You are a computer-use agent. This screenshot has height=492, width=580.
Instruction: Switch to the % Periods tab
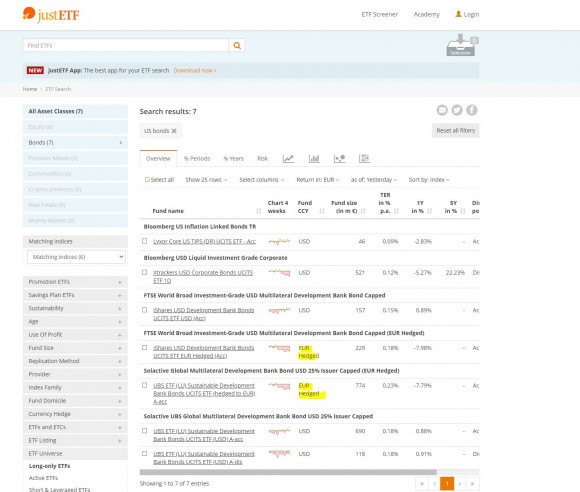[x=197, y=158]
